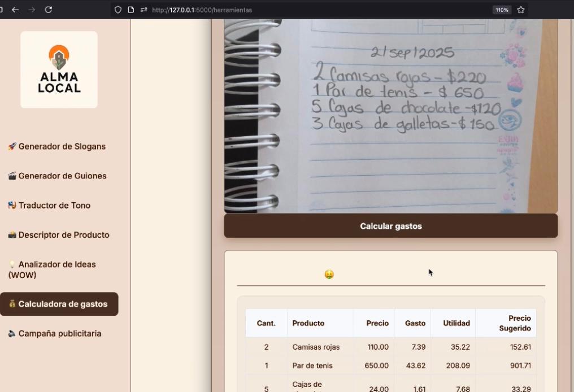Click the clapperboard icon beside Guiones
This screenshot has width=574, height=392.
click(12, 176)
